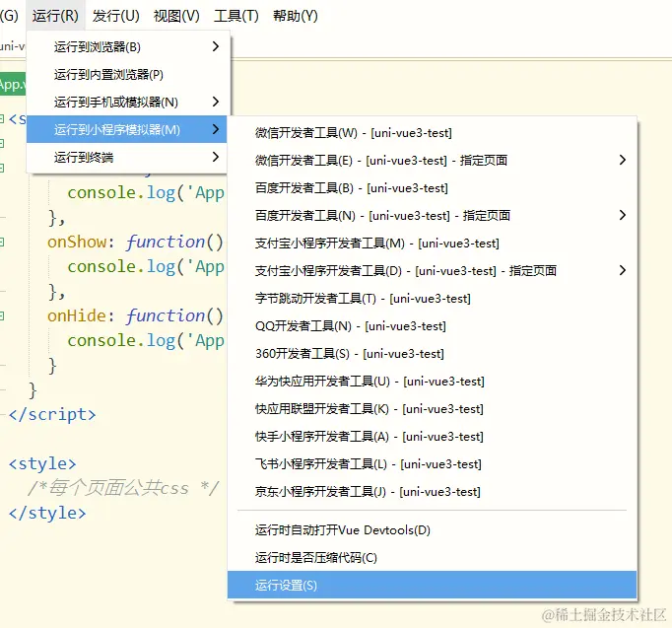Choose 微信开发者工具(E) 指定页面 entry

(x=432, y=161)
